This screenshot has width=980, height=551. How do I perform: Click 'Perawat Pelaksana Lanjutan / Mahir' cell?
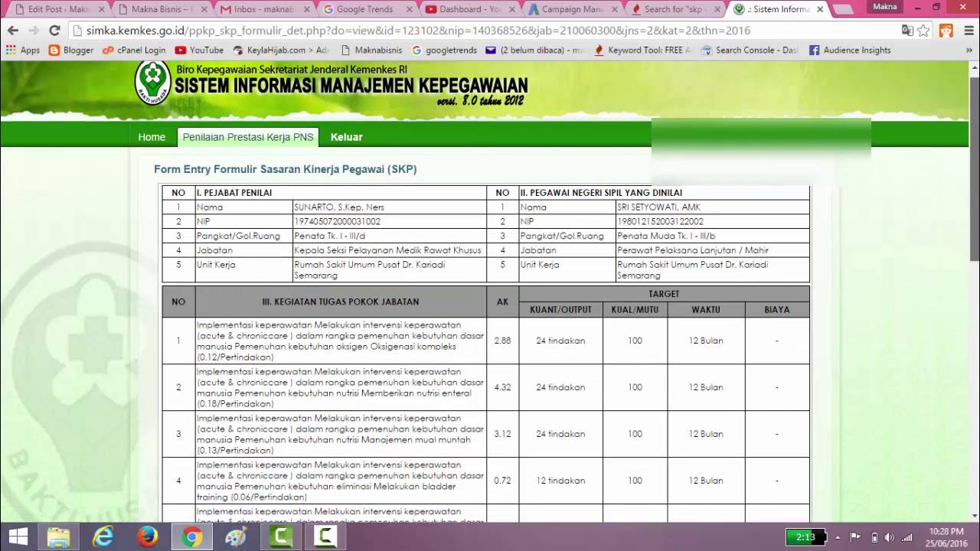click(x=712, y=250)
